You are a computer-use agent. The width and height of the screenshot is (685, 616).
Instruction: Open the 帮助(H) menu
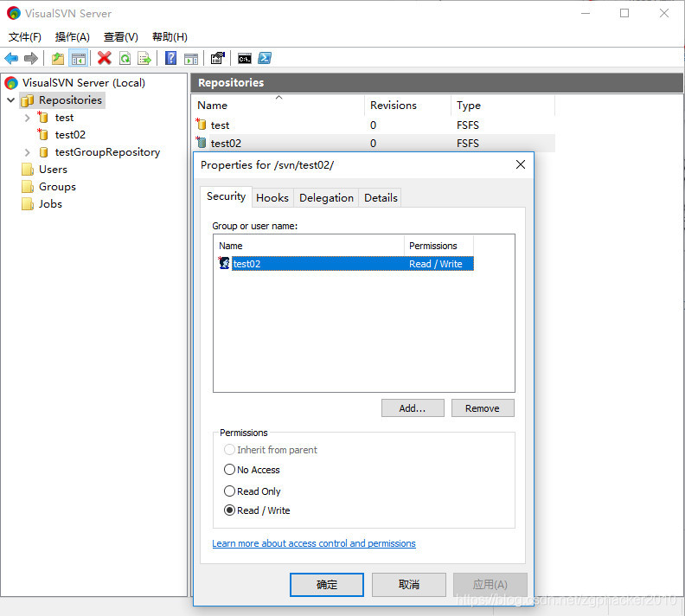coord(170,37)
